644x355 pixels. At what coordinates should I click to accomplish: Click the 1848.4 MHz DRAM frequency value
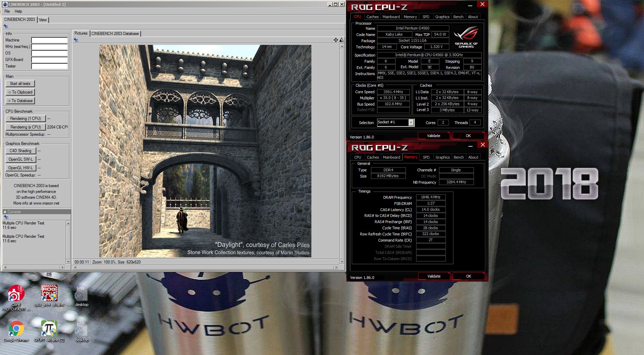430,197
